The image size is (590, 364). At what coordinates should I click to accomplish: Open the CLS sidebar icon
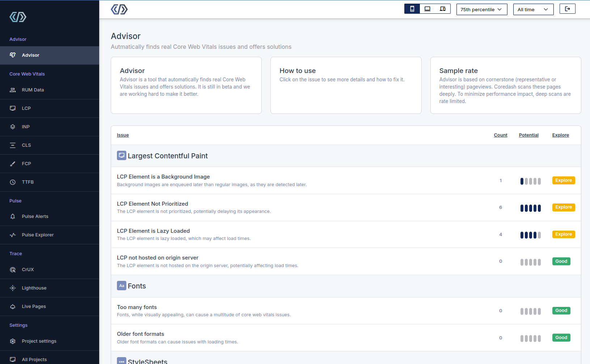(x=13, y=145)
